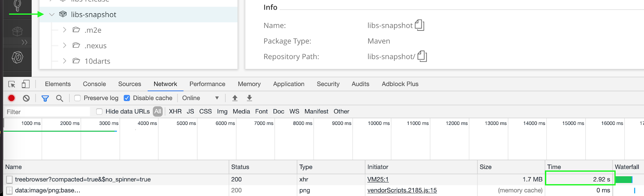644x196 pixels.
Task: Collapse the libs-snapshot tree node
Action: point(52,14)
